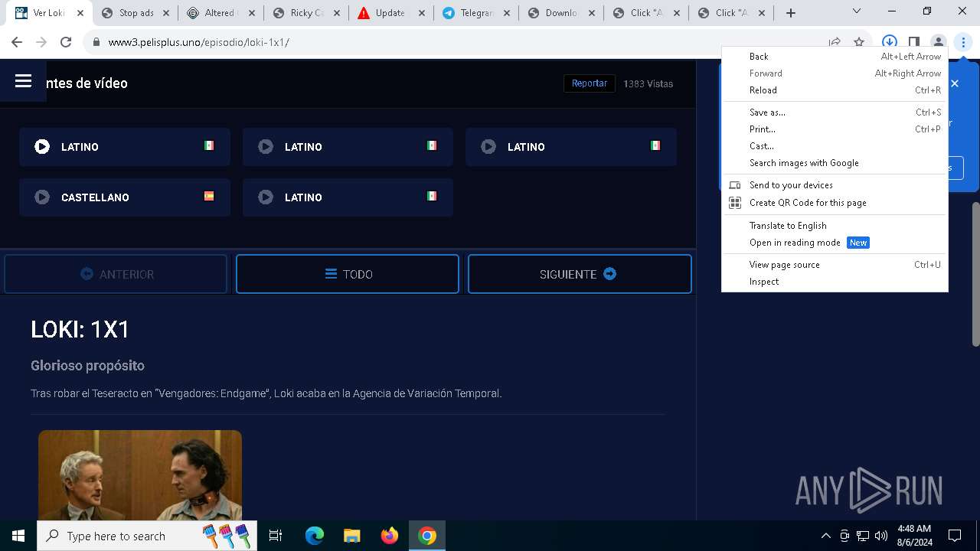The height and width of the screenshot is (551, 980).
Task: Select Inspect in the context menu
Action: [835, 282]
